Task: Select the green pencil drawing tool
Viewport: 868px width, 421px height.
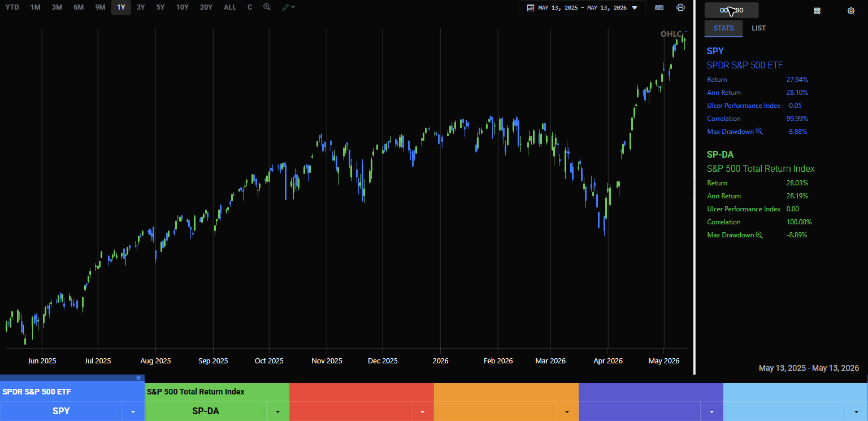Action: pos(286,7)
